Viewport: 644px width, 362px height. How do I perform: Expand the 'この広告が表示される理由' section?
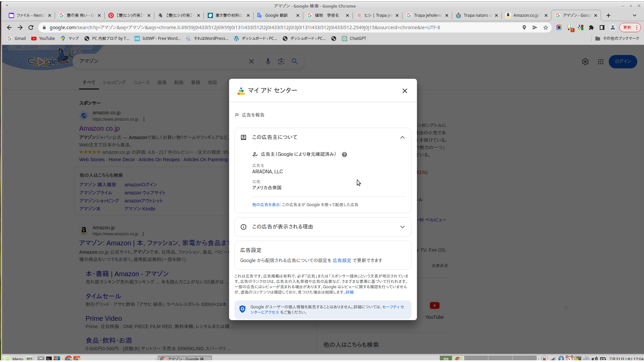(x=402, y=227)
